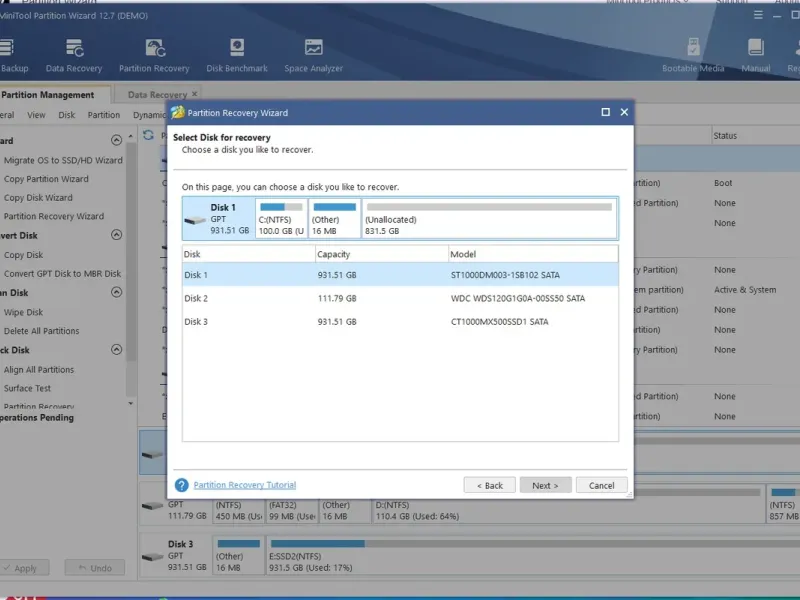Cancel the Partition Recovery Wizard
The image size is (800, 600).
pyautogui.click(x=602, y=485)
